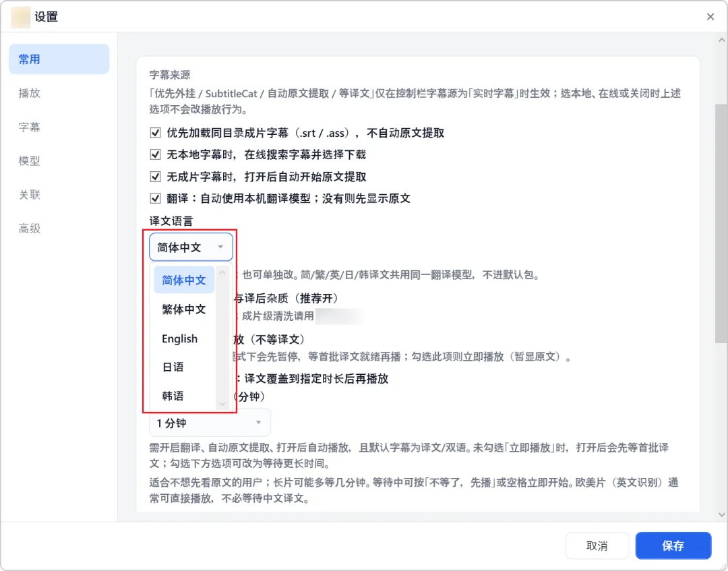Click the app icon beside 设置 title
Image resolution: width=728 pixels, height=571 pixels.
20,17
